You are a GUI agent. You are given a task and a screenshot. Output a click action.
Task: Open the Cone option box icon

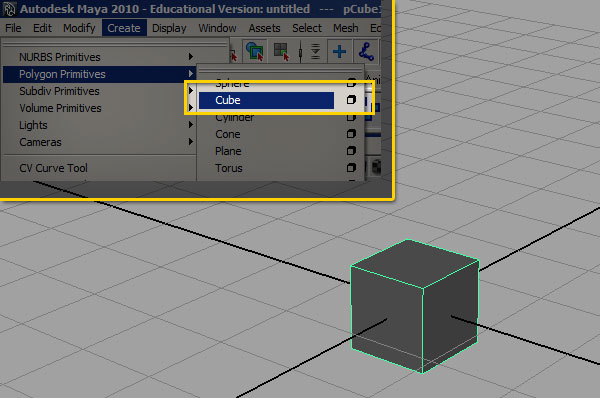click(351, 134)
